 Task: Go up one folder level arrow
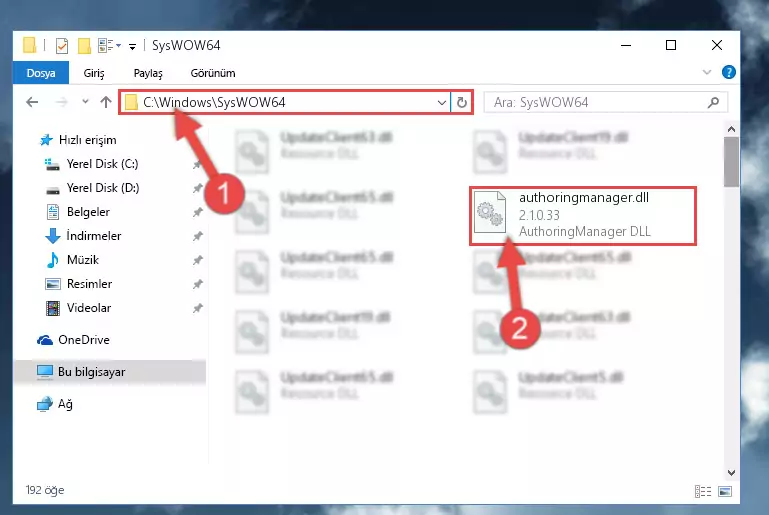click(106, 102)
